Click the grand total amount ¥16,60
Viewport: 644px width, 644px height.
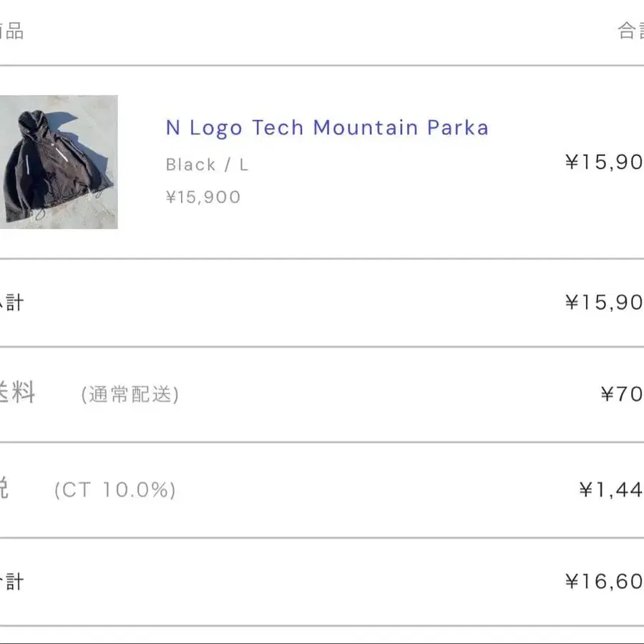coord(608,582)
